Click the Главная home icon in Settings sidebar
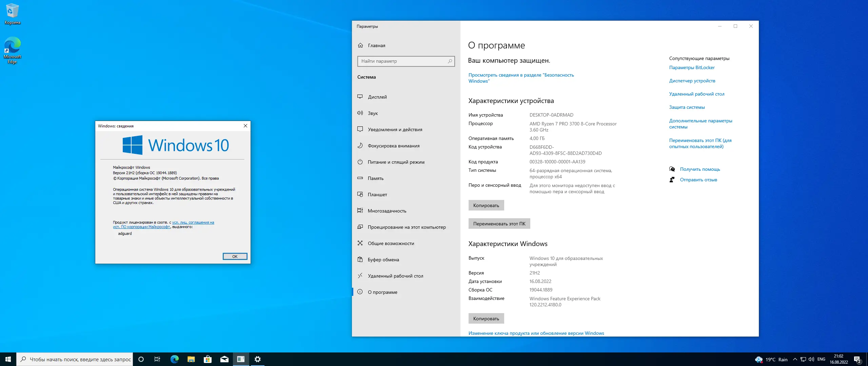This screenshot has height=366, width=868. [361, 45]
